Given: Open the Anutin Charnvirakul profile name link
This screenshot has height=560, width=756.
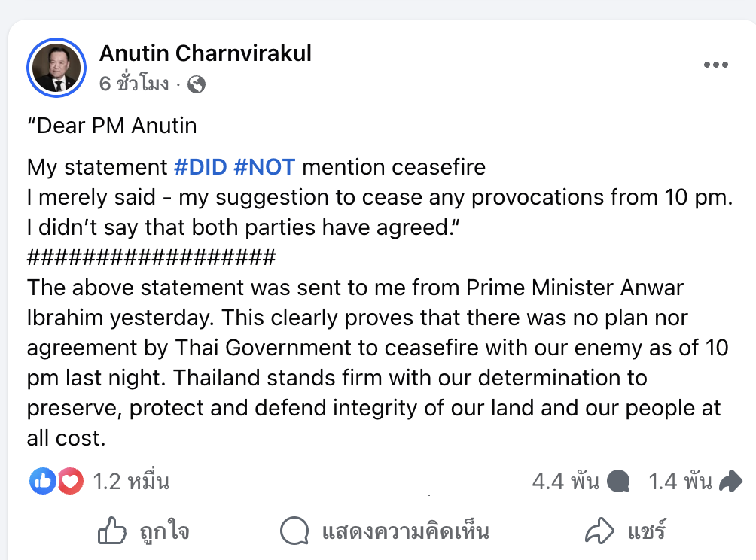Looking at the screenshot, I should (205, 53).
